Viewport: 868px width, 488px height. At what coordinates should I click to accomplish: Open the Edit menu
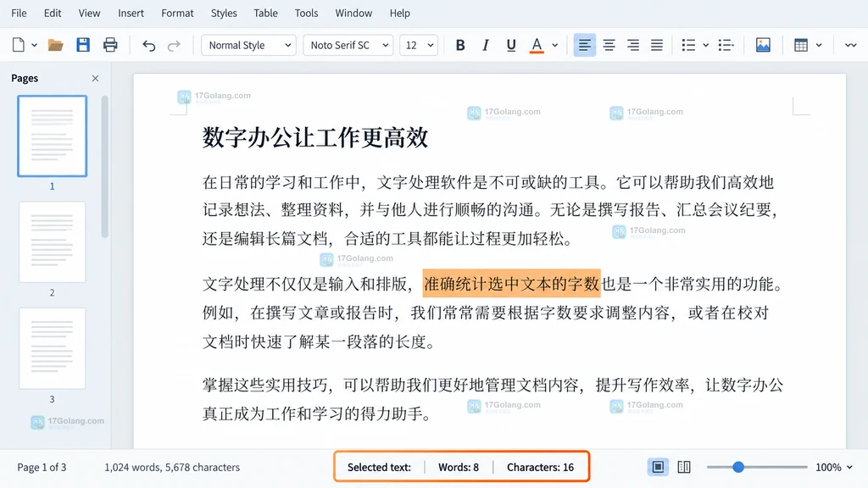tap(53, 13)
